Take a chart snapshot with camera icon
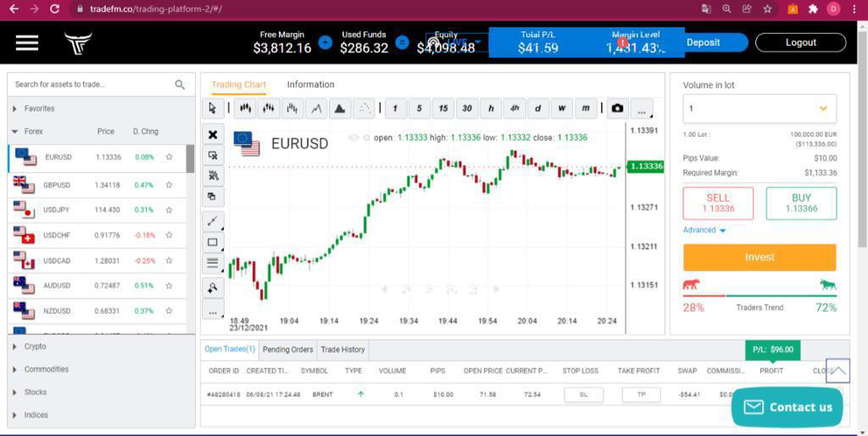 point(617,109)
